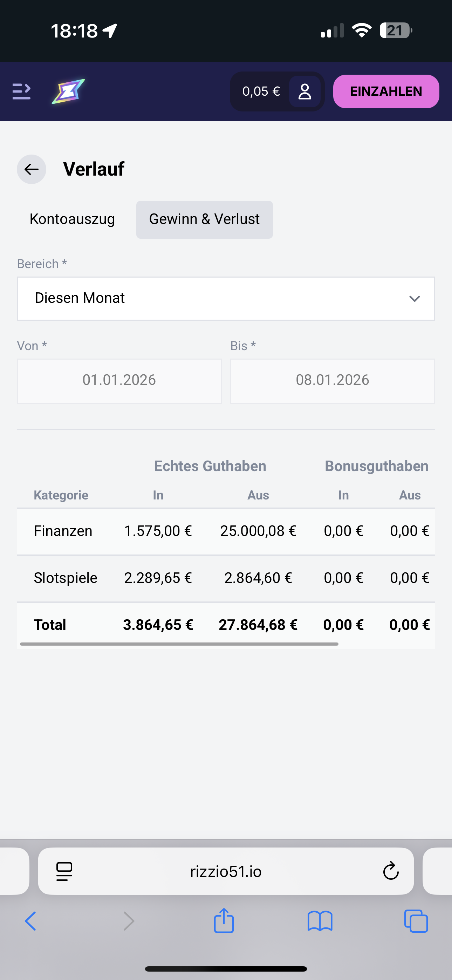Open the Bis date field
452x980 pixels.
pyautogui.click(x=333, y=381)
